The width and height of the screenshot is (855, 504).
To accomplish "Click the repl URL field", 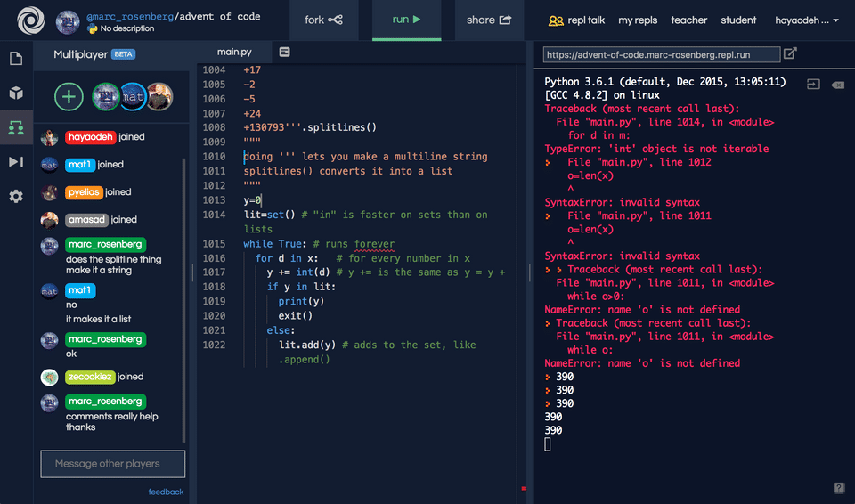I will [x=662, y=54].
